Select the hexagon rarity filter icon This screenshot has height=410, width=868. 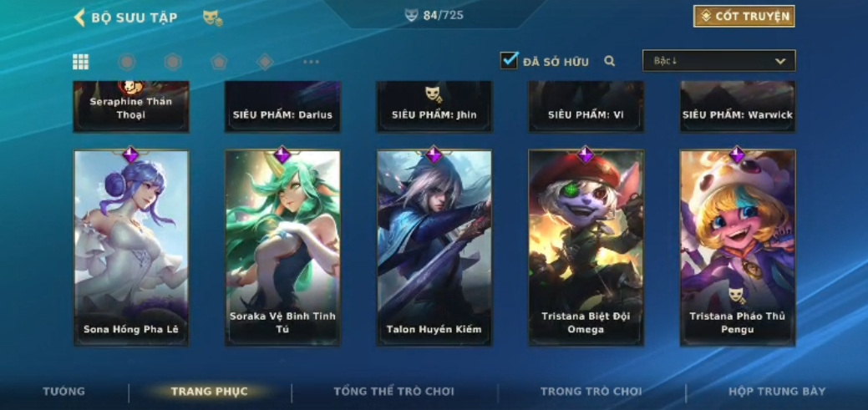tap(173, 62)
